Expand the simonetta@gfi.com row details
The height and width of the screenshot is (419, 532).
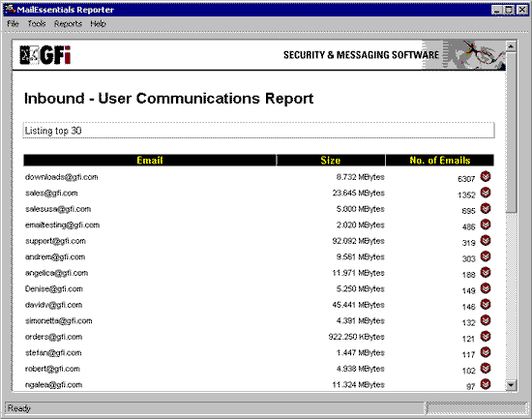[486, 320]
